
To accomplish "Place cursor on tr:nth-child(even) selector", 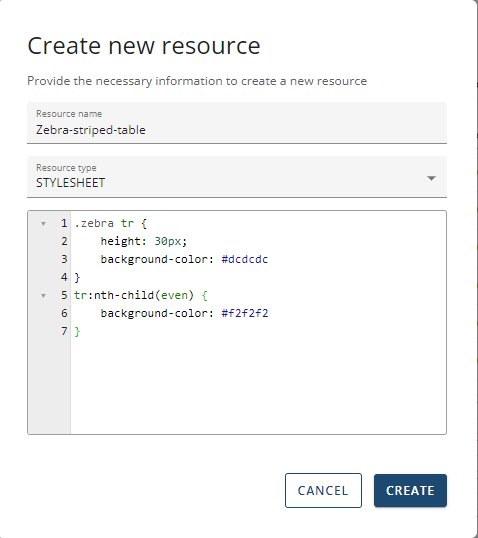I will pos(134,295).
